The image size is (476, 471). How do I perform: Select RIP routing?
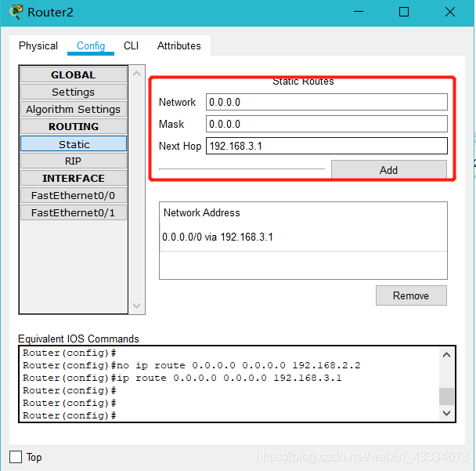click(x=74, y=161)
